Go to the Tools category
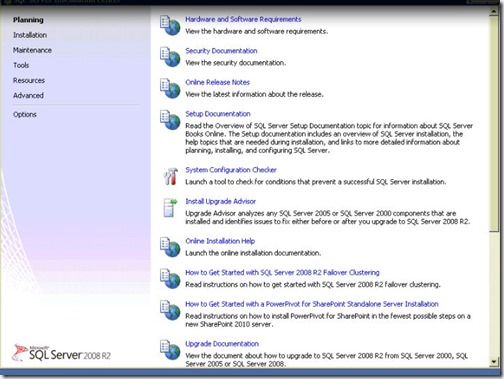504x379 pixels. pos(21,65)
